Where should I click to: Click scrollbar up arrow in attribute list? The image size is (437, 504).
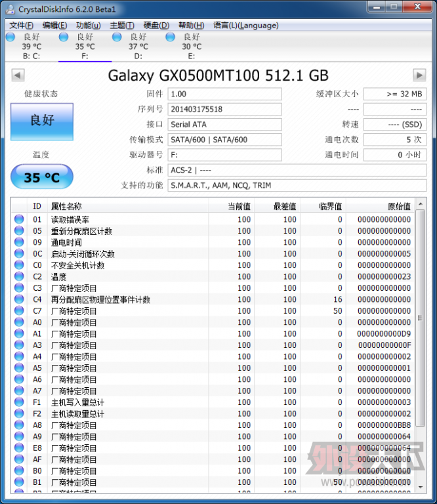[x=421, y=204]
